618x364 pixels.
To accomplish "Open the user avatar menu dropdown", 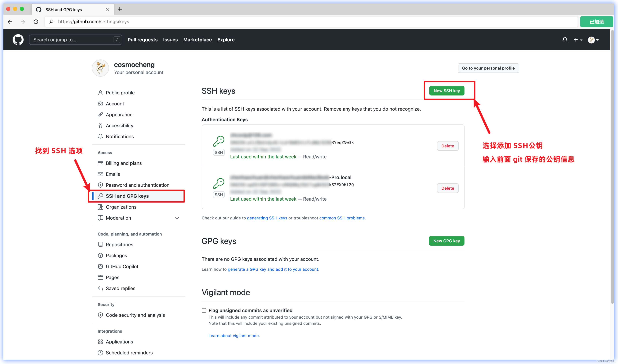I will pyautogui.click(x=593, y=40).
